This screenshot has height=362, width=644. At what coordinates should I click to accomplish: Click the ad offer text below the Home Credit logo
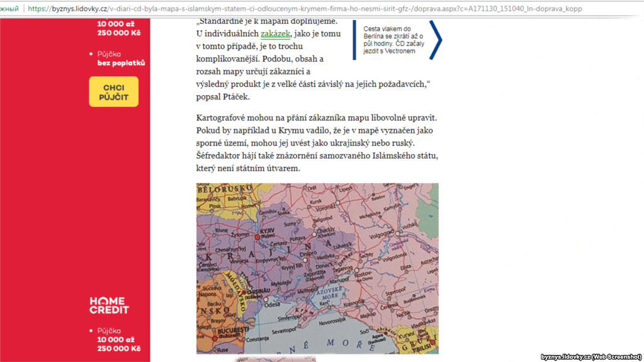(x=118, y=339)
